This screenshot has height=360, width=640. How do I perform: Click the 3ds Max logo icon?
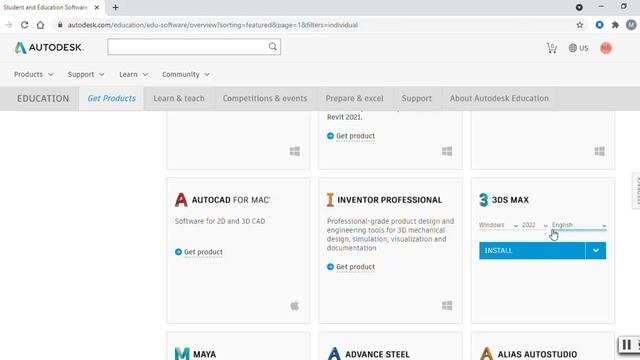pos(484,200)
